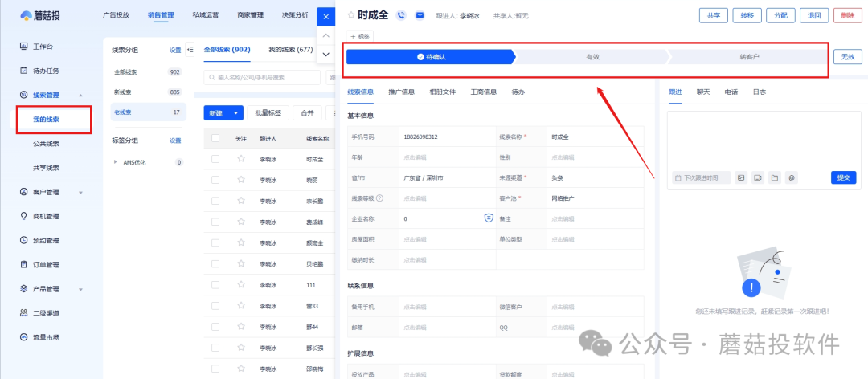Image resolution: width=868 pixels, height=379 pixels.
Task: Switch to the 相册文件 tab
Action: (442, 92)
